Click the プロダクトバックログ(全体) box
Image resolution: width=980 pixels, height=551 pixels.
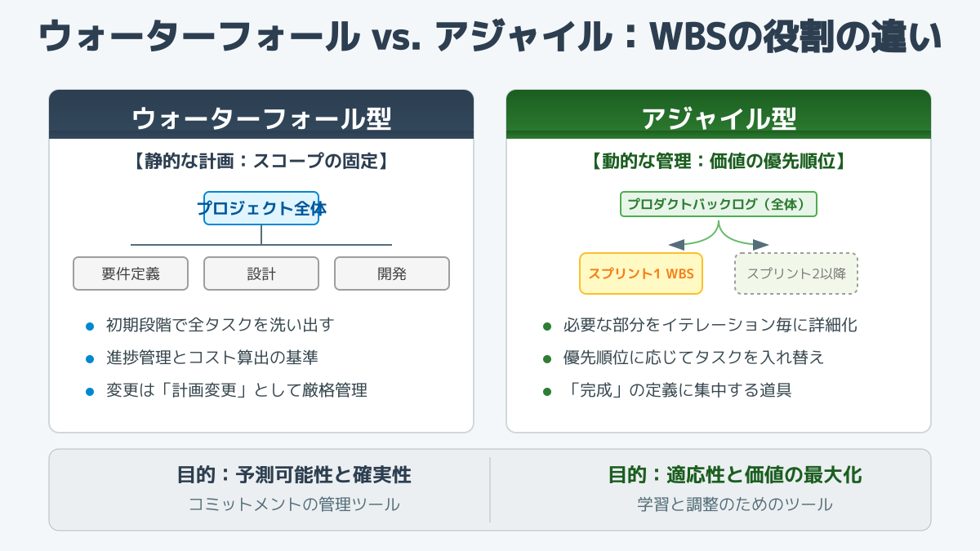click(719, 204)
